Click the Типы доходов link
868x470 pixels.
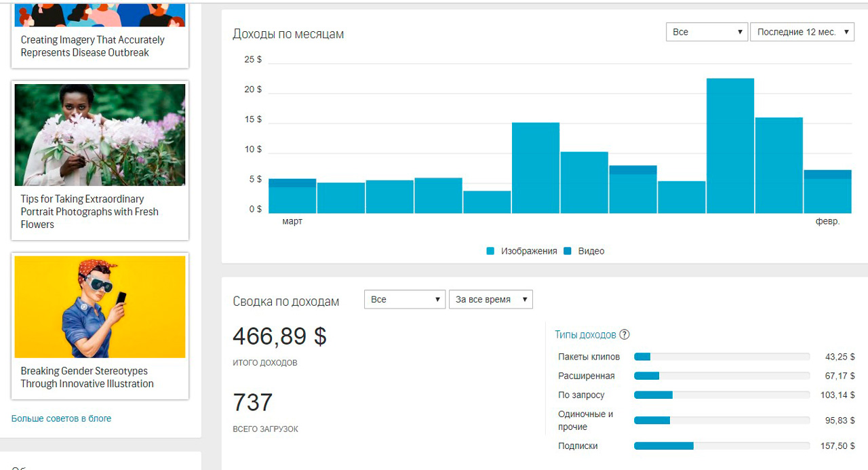[585, 334]
